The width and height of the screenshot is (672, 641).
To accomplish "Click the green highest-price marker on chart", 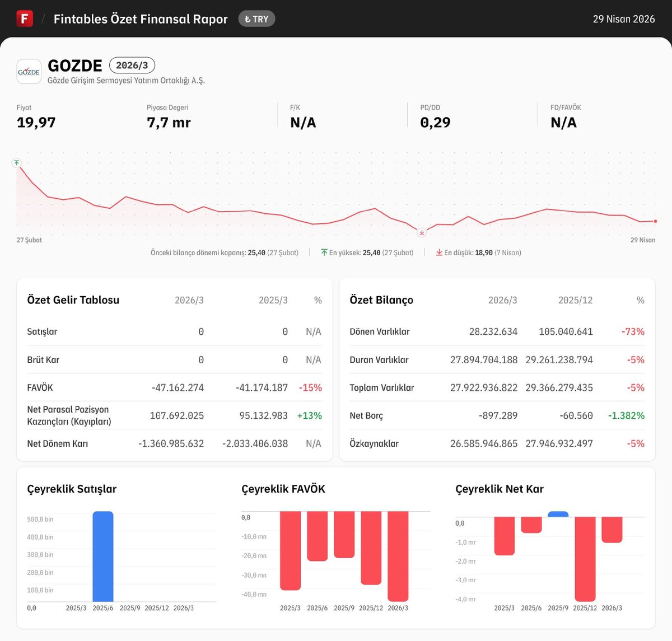I will pos(17,163).
